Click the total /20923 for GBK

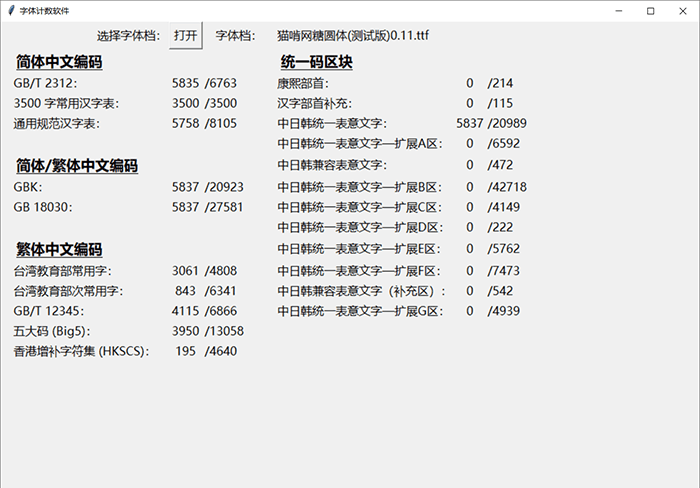(x=224, y=187)
